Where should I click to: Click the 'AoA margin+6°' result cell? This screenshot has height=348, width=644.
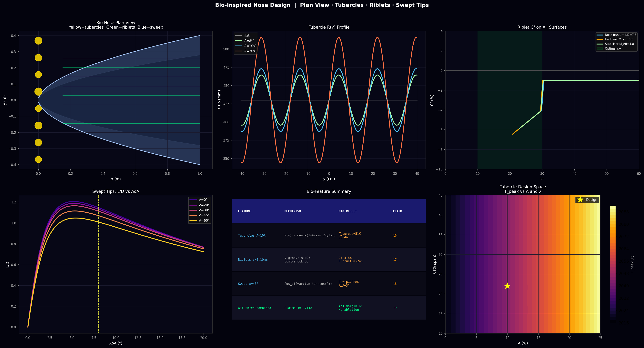[x=350, y=308]
